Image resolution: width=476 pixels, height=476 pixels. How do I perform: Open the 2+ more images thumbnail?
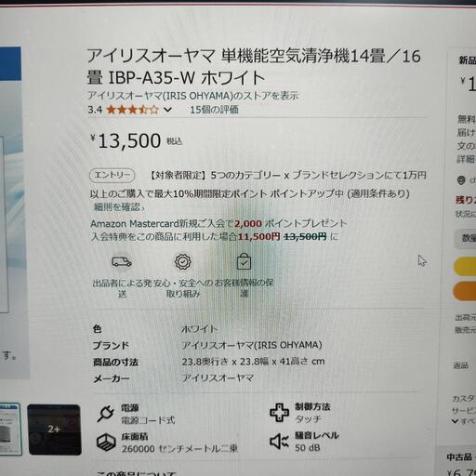coord(54,430)
